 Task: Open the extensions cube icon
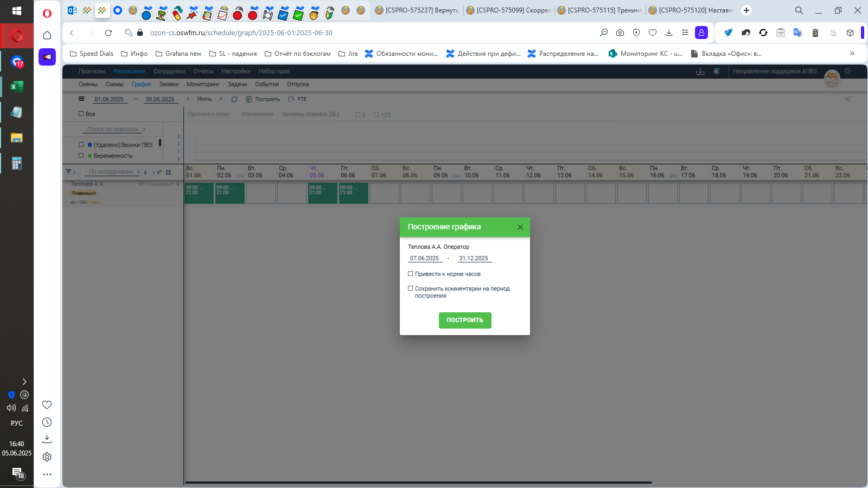pos(850,33)
